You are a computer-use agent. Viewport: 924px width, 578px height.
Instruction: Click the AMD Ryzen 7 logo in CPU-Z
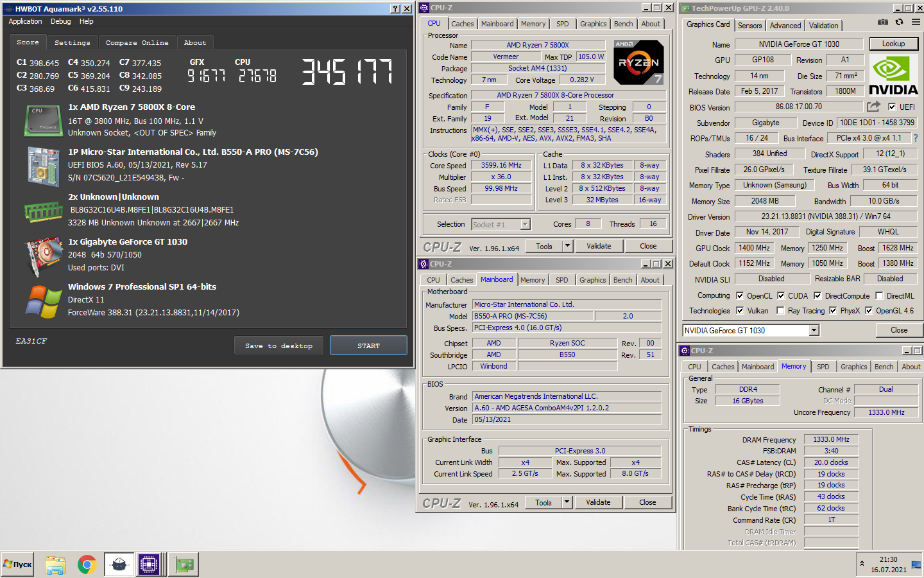(638, 62)
